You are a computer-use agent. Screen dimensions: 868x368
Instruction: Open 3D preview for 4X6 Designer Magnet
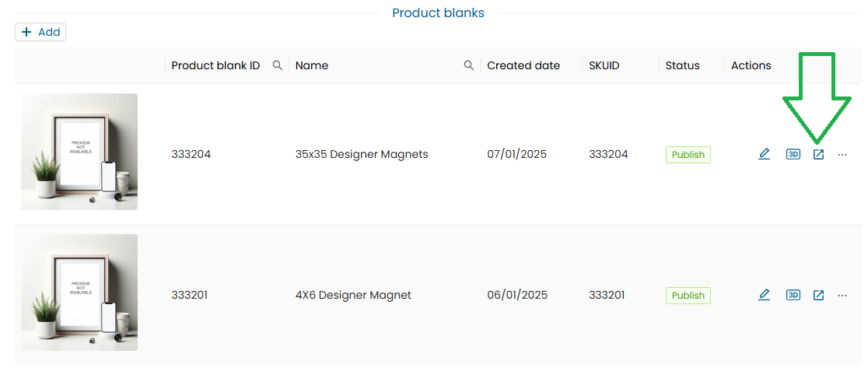click(793, 295)
